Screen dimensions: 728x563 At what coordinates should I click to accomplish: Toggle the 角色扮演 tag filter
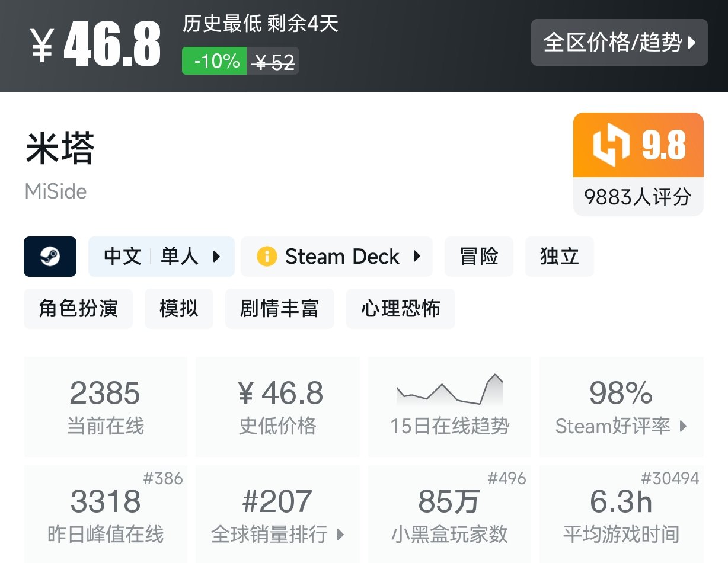pyautogui.click(x=78, y=308)
